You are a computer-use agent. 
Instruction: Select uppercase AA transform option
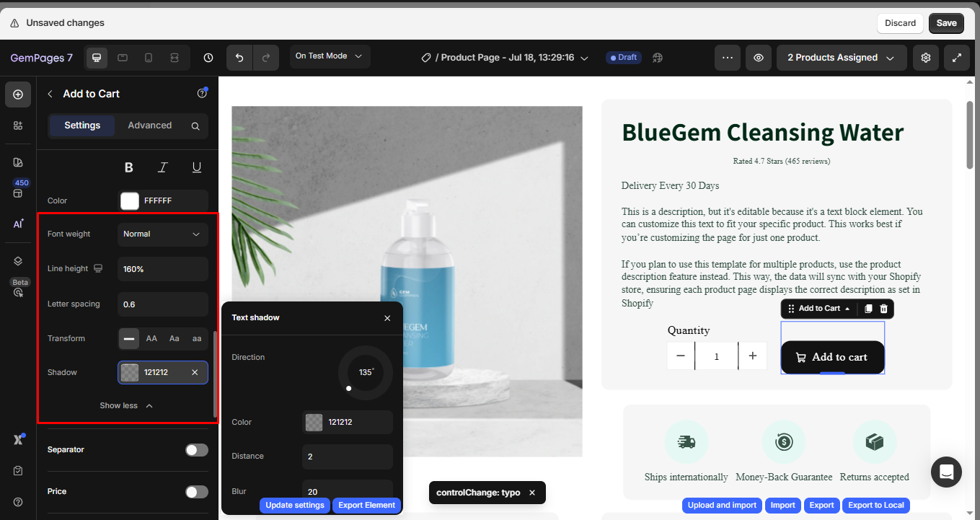151,338
